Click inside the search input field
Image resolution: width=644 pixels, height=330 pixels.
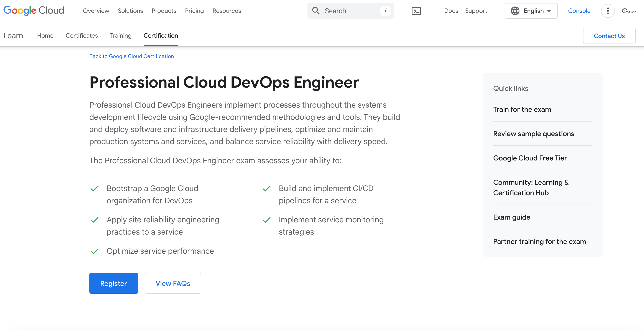pos(350,11)
